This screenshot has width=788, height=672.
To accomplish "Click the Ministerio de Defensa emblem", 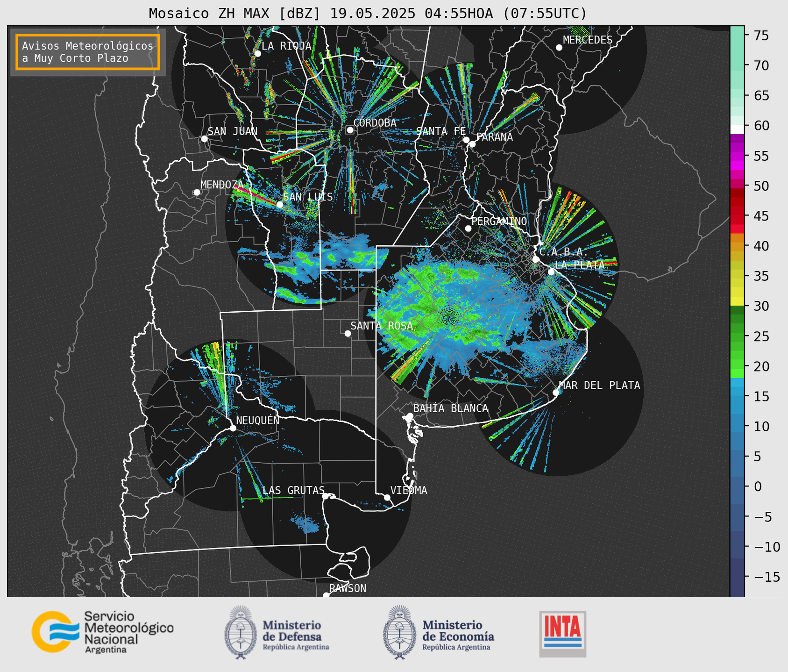I will [x=241, y=632].
